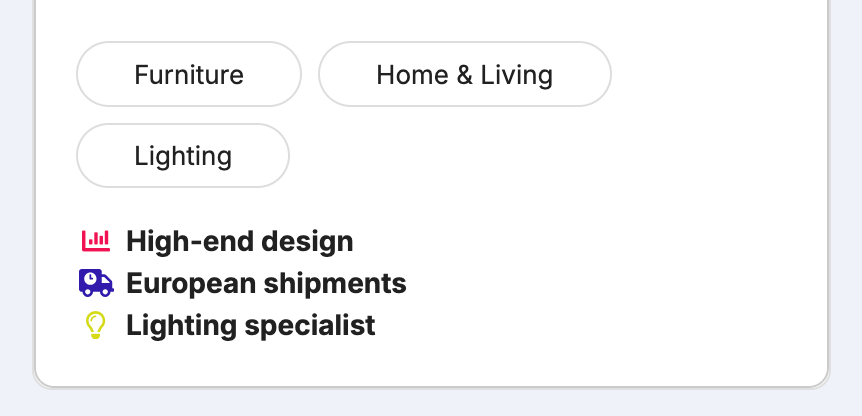The image size is (862, 416).
Task: Click the word "shipments" in European shipments
Action: (335, 284)
